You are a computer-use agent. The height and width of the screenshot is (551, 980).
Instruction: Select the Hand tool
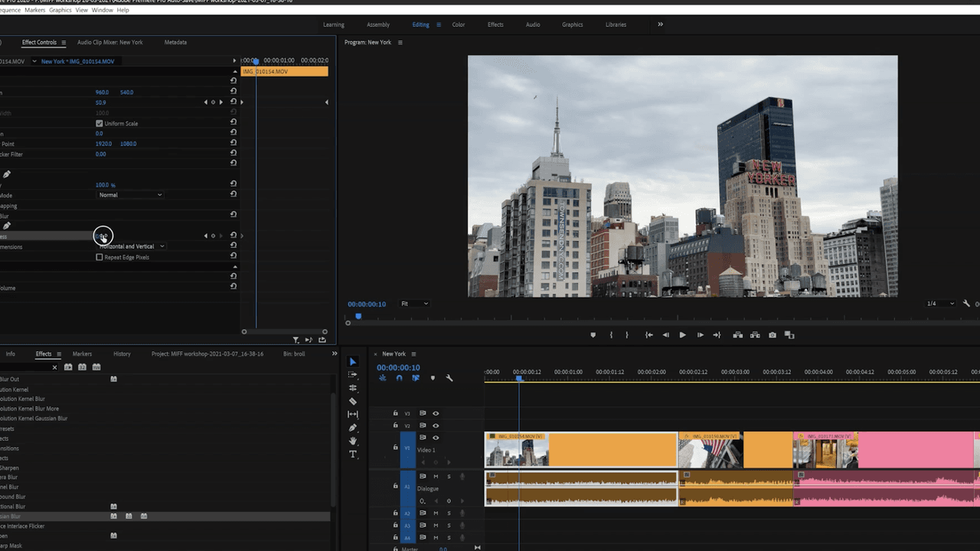(x=352, y=441)
